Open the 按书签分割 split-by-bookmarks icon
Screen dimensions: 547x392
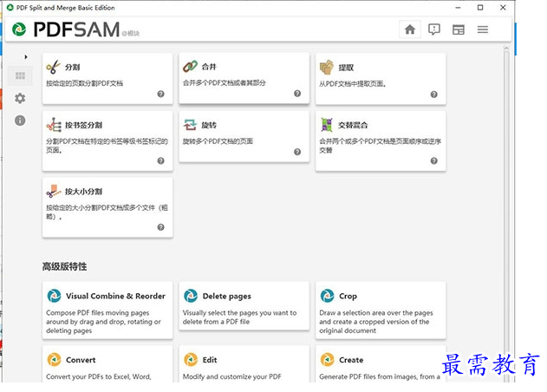tap(54, 125)
